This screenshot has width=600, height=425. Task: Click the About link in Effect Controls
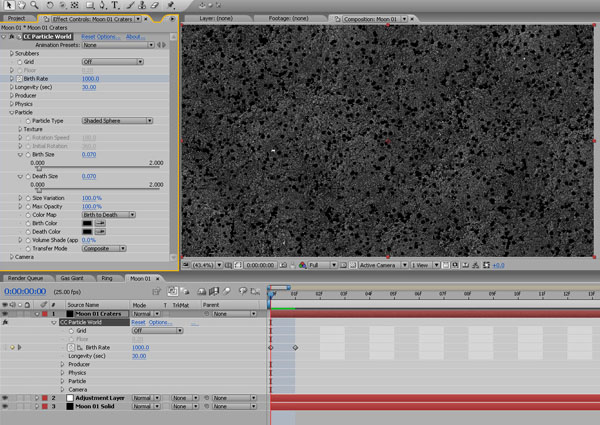tap(135, 36)
